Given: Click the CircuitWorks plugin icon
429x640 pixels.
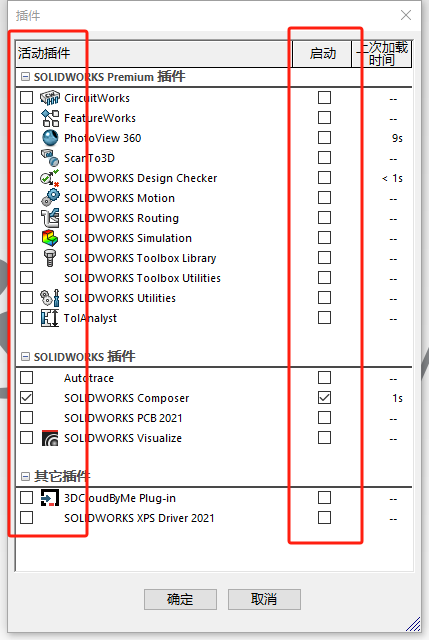Looking at the screenshot, I should point(50,98).
